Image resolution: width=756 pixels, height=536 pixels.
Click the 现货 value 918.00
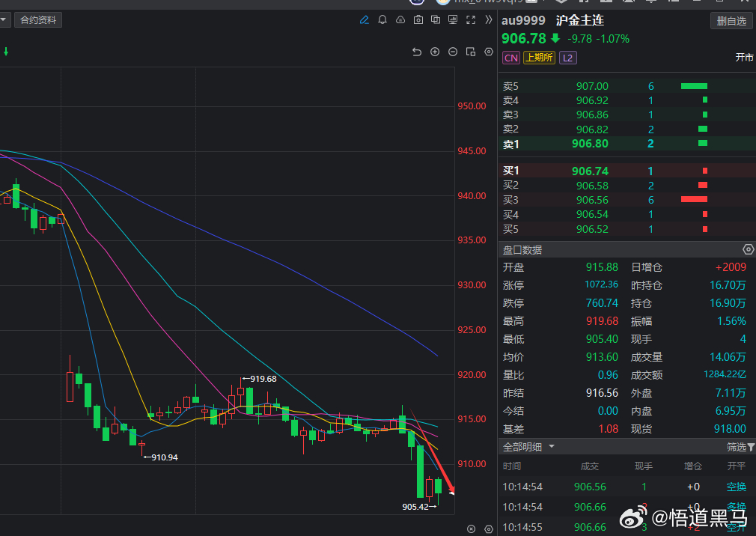point(730,428)
